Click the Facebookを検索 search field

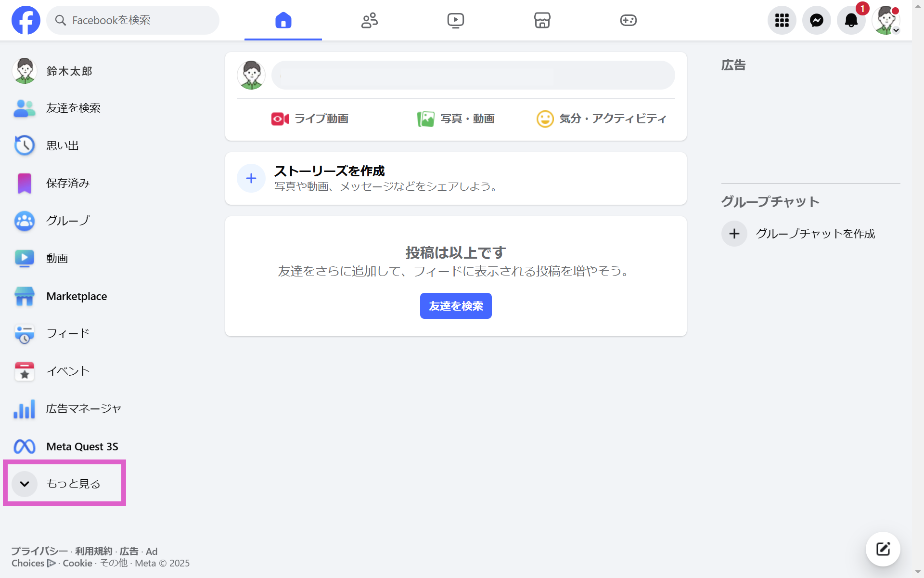click(x=133, y=20)
